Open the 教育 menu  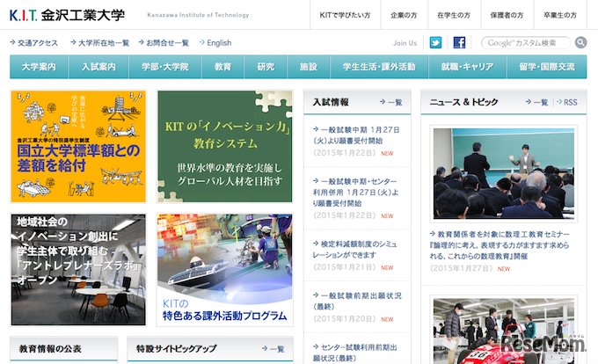point(222,67)
